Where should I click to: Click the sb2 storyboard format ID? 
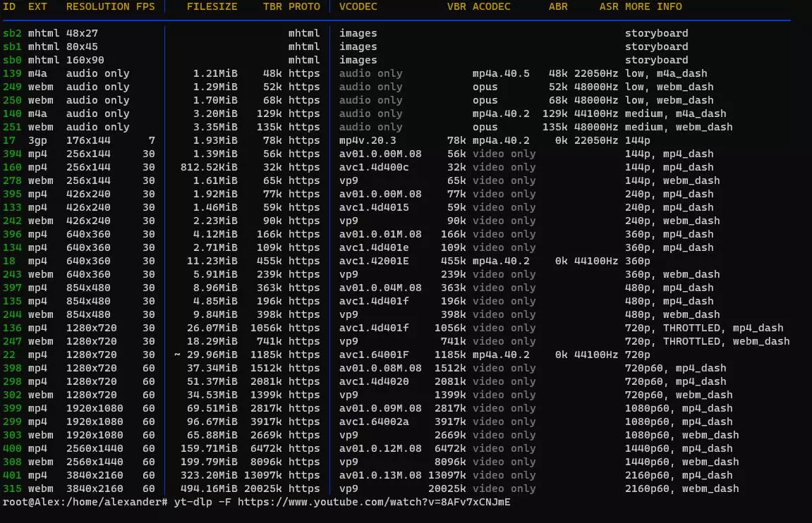coord(12,33)
